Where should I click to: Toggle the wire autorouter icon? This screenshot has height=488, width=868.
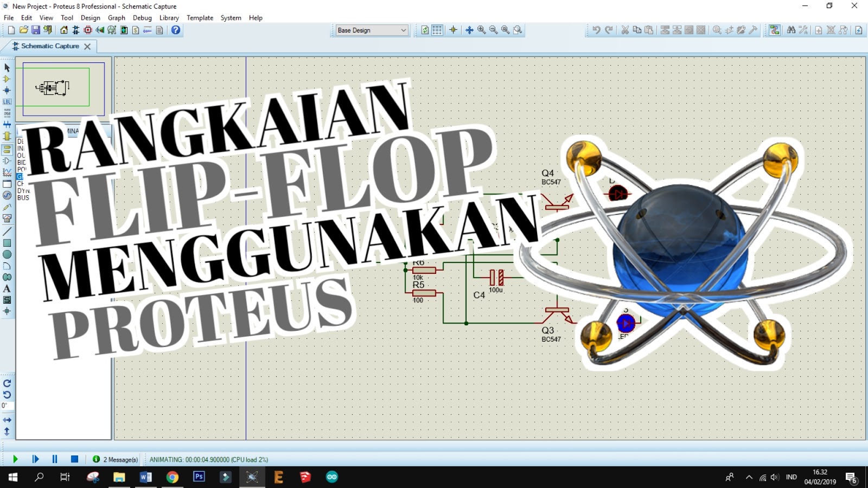(775, 30)
